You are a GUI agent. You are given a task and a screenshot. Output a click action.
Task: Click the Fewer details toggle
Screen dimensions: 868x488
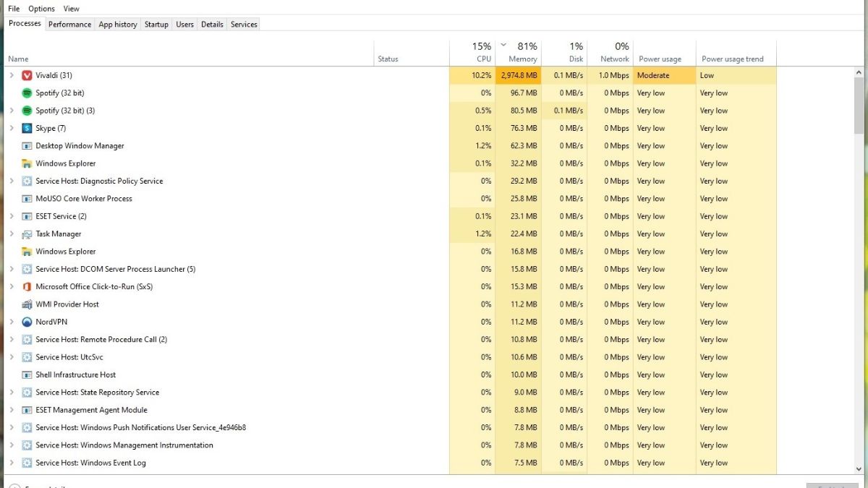point(40,485)
